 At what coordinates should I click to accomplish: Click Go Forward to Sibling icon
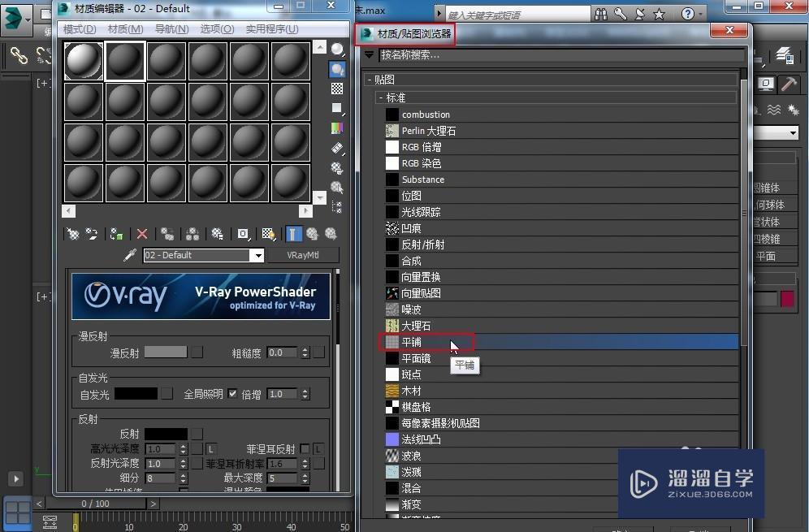[331, 234]
